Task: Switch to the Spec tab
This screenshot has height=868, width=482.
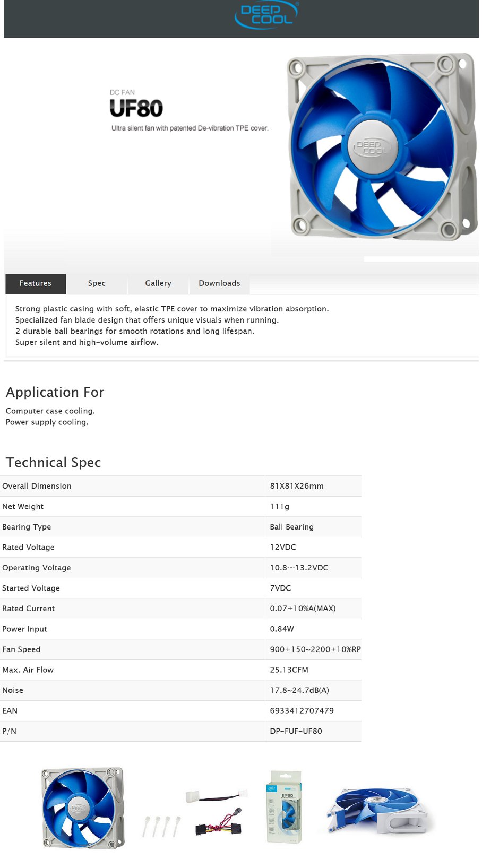Action: tap(97, 283)
